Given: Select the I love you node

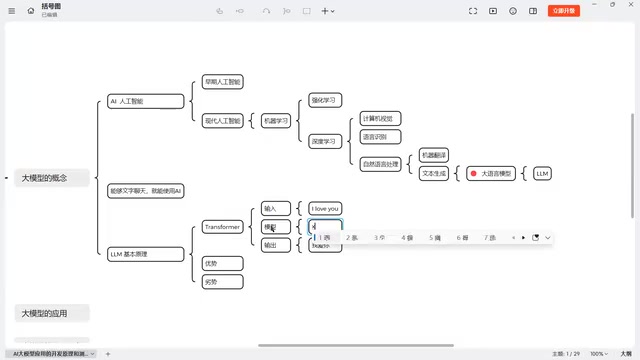Looking at the screenshot, I should (x=325, y=209).
